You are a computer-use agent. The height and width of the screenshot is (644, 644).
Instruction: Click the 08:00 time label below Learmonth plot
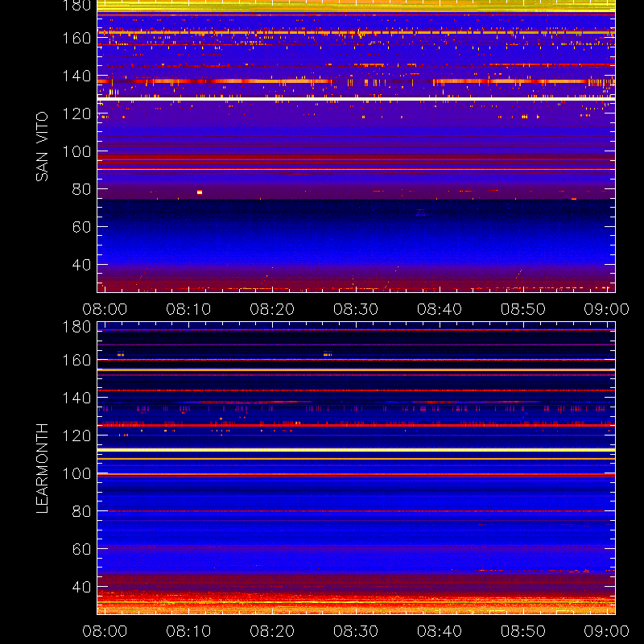pyautogui.click(x=105, y=631)
